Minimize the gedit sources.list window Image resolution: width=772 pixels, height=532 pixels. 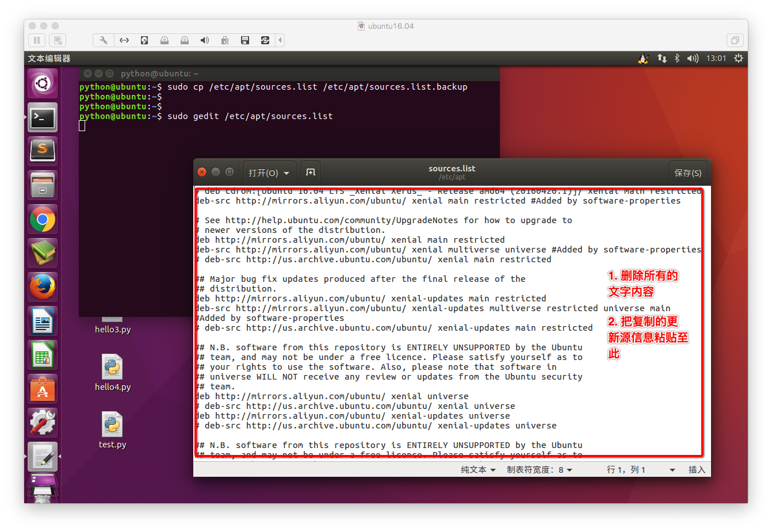216,172
